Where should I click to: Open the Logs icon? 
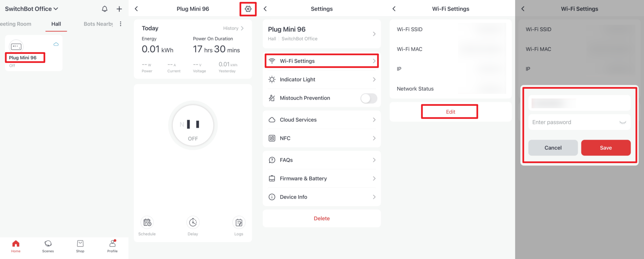point(239,223)
